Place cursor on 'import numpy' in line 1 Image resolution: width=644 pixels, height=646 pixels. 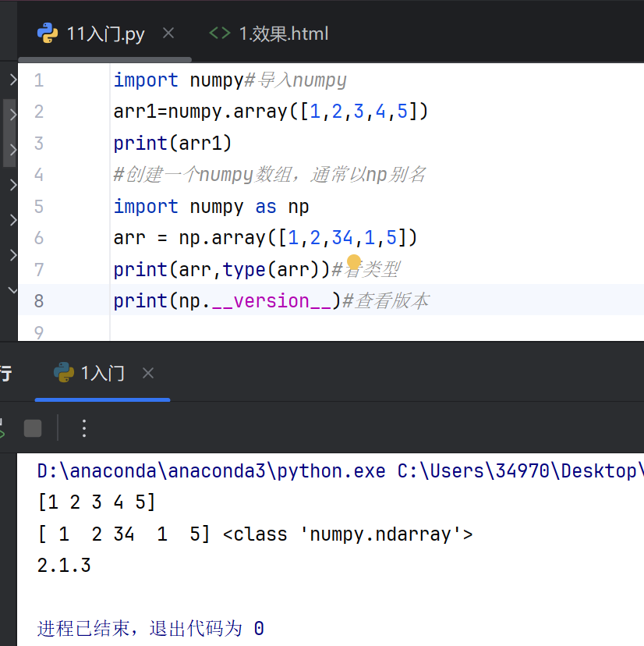(179, 80)
